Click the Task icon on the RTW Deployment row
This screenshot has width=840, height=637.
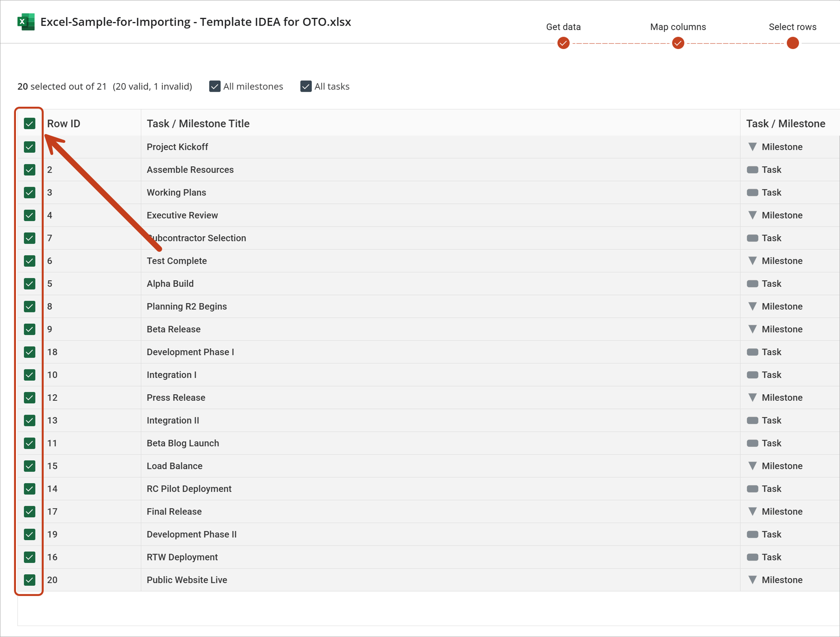click(753, 557)
